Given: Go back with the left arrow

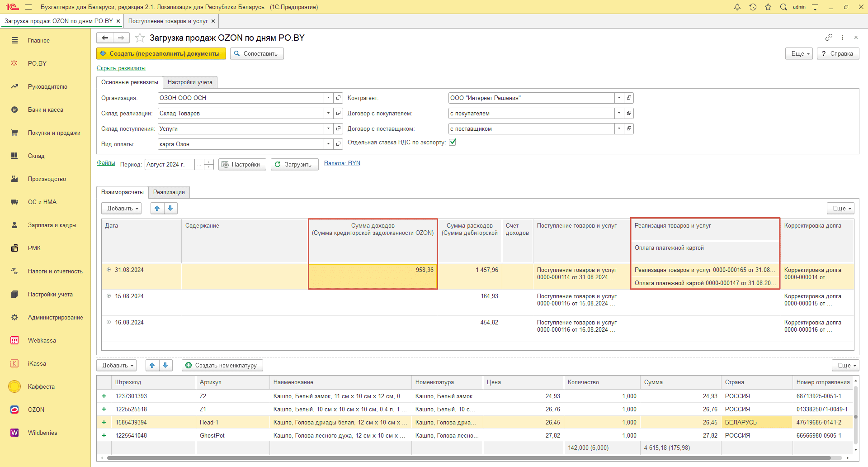Looking at the screenshot, I should click(x=105, y=38).
